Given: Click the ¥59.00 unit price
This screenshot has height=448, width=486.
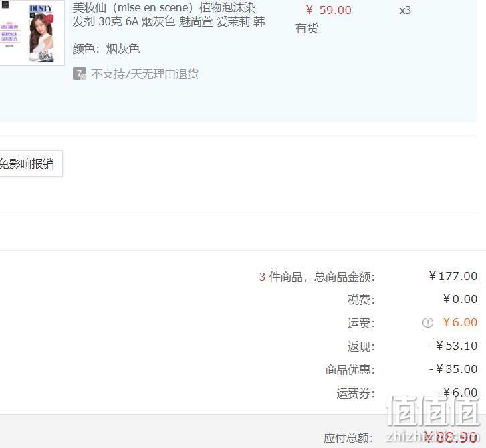Looking at the screenshot, I should pyautogui.click(x=328, y=10).
